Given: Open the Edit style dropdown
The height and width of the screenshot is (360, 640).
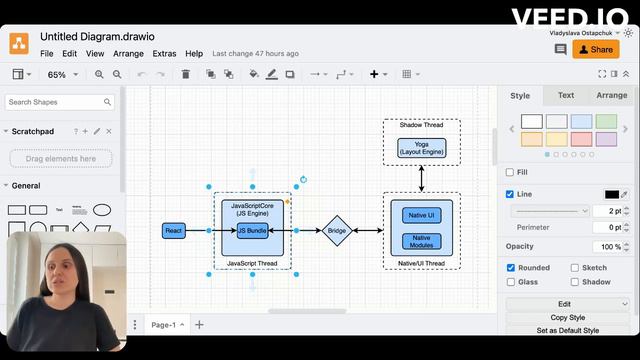Looking at the screenshot, I should (567, 304).
